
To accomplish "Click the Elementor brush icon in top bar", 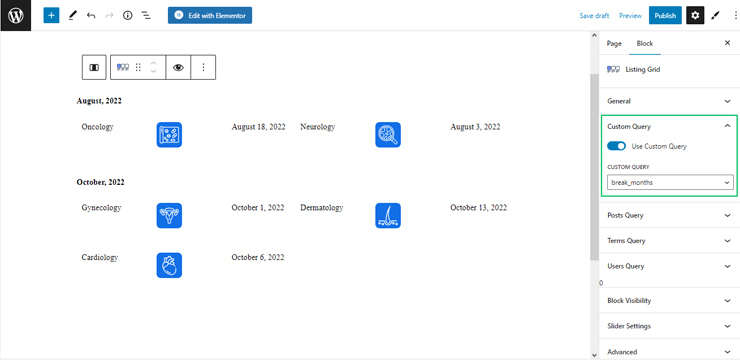I will coord(716,16).
